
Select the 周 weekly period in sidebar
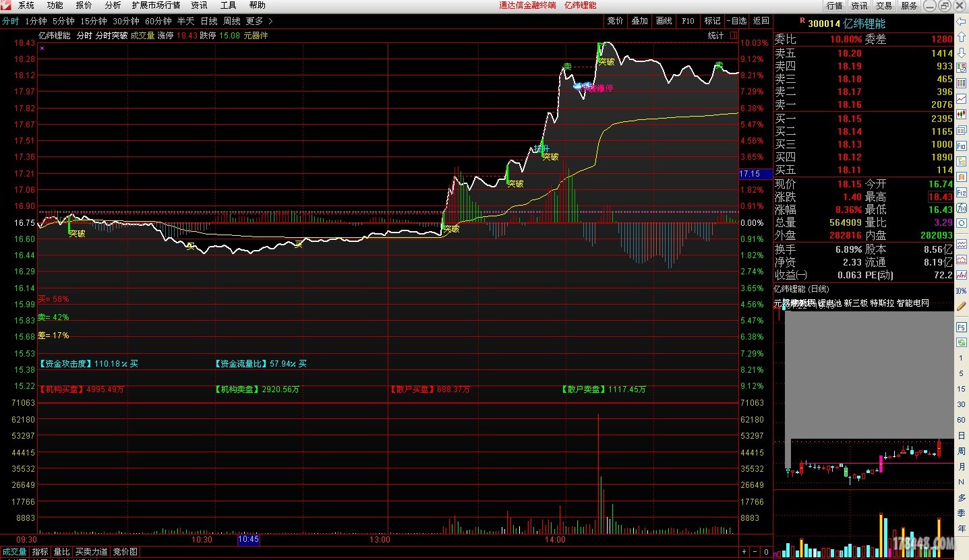(x=962, y=450)
